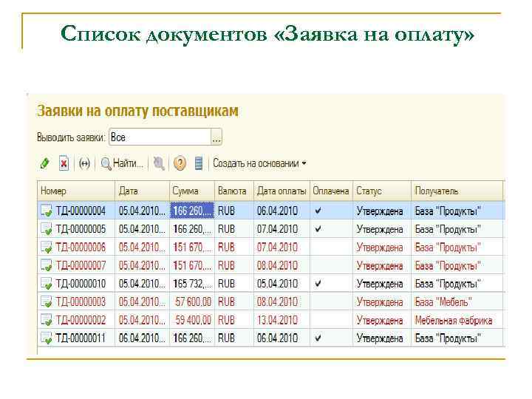The image size is (532, 399).
Task: Click recipient База "Продукты" in row ТД-00000005
Action: 448,229
